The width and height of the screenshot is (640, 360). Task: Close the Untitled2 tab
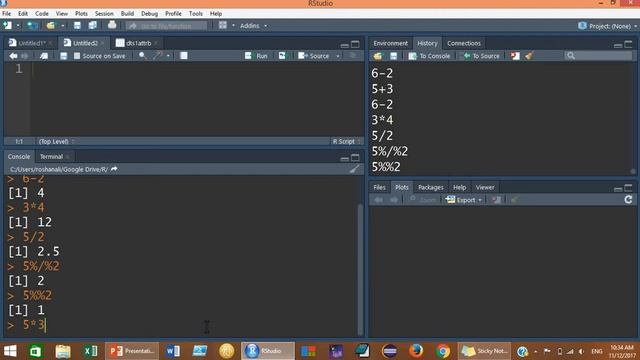pos(102,43)
